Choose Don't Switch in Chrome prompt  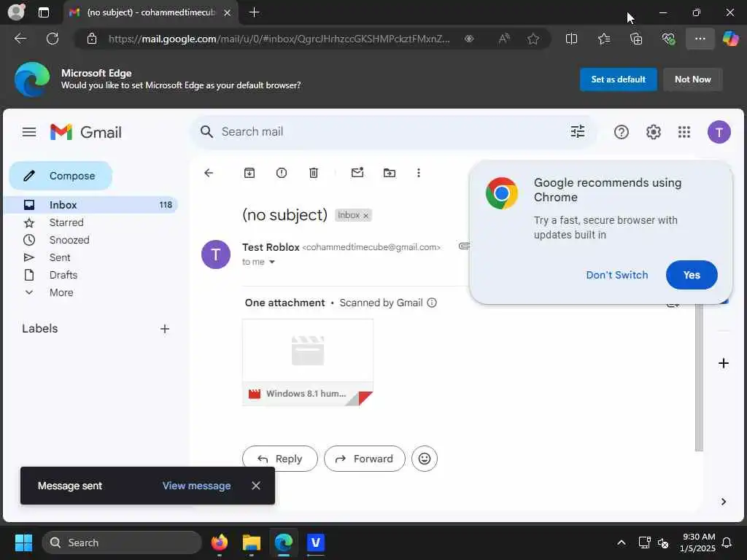click(x=616, y=275)
